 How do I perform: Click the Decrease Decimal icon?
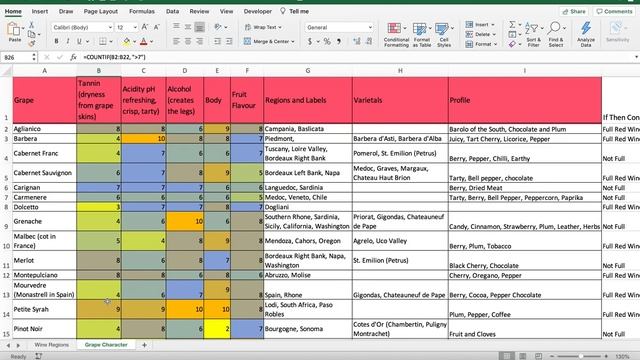[x=369, y=41]
